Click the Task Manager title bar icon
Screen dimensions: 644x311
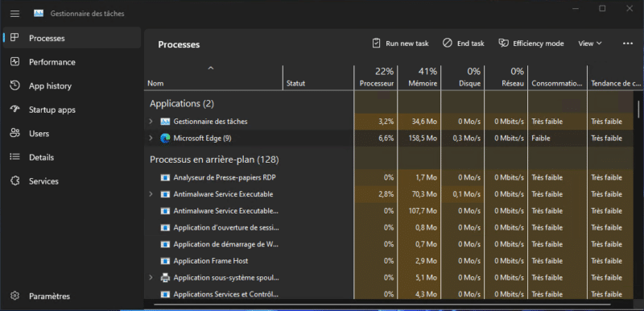click(x=39, y=14)
